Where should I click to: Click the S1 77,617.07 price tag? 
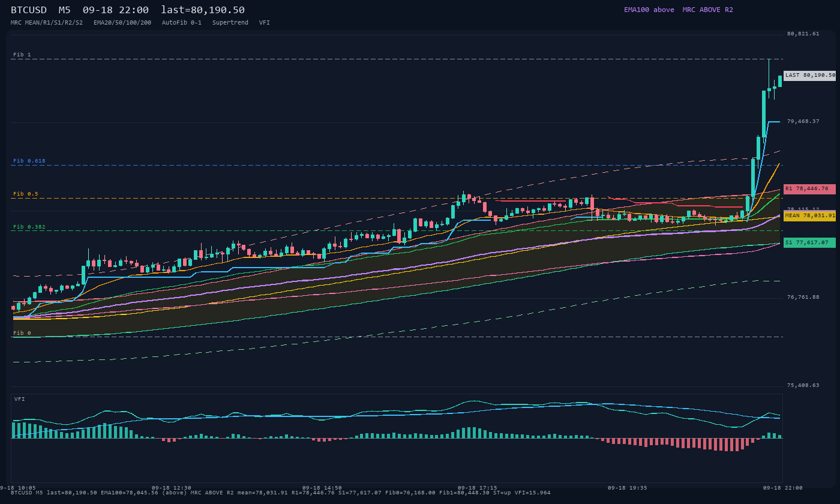809,243
